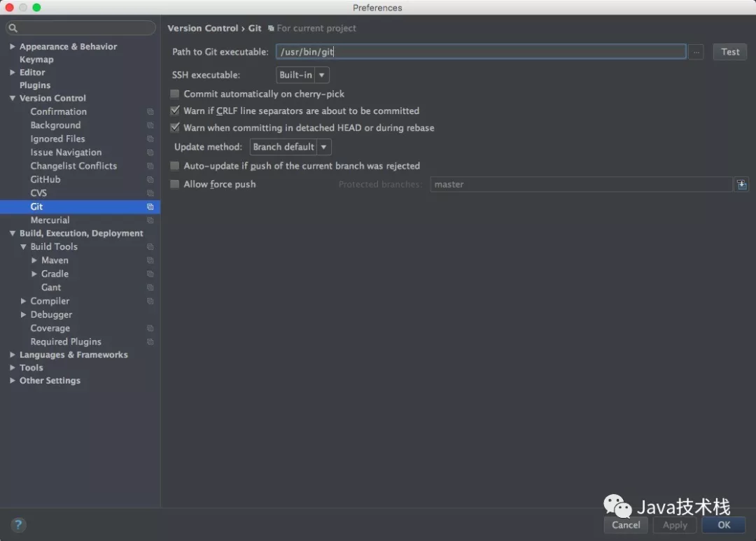The image size is (756, 541).
Task: Click project-level icon next to Issue Navigation
Action: pos(150,152)
